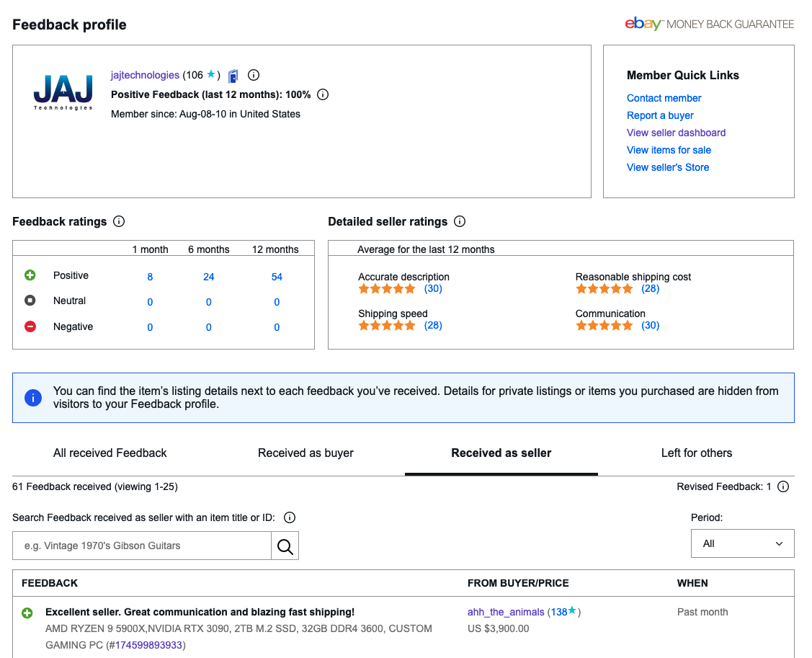Open the Period dropdown
The width and height of the screenshot is (812, 658).
[x=742, y=543]
